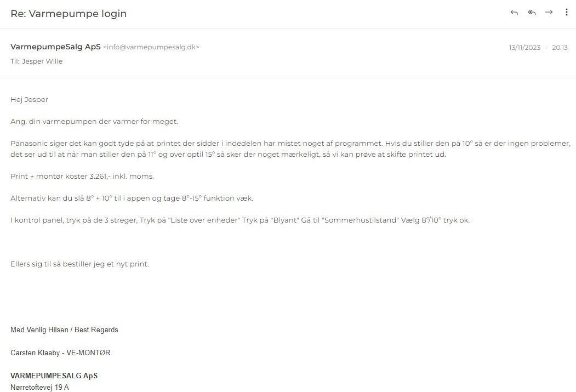The width and height of the screenshot is (576, 392).
Task: Click the 20.13 timestamp
Action: click(560, 48)
